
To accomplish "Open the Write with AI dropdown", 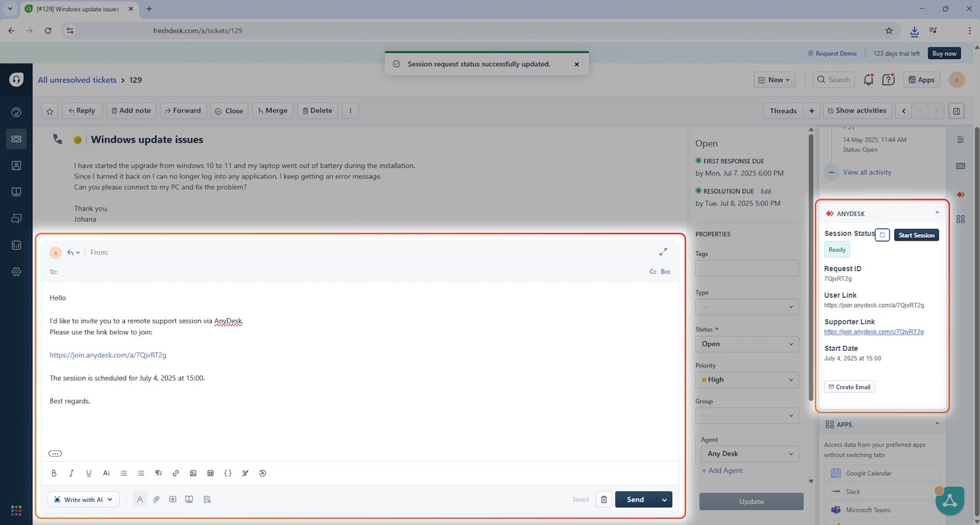I will click(83, 499).
